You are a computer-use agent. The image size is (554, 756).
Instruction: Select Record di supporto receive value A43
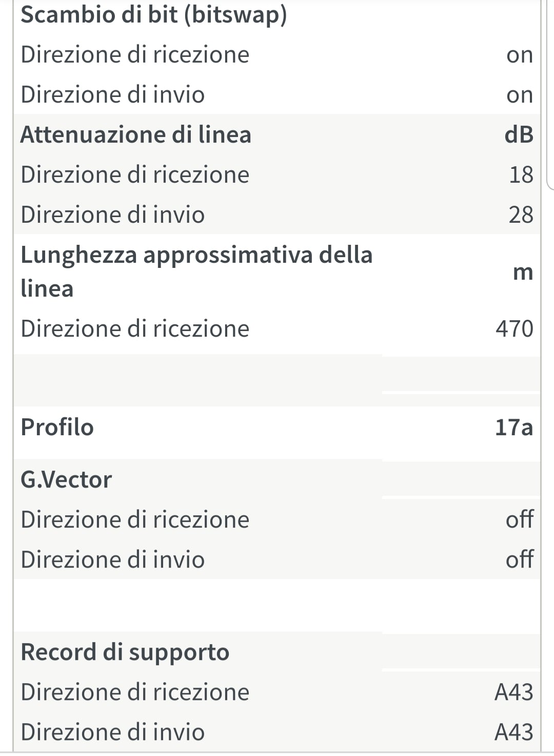(x=513, y=692)
